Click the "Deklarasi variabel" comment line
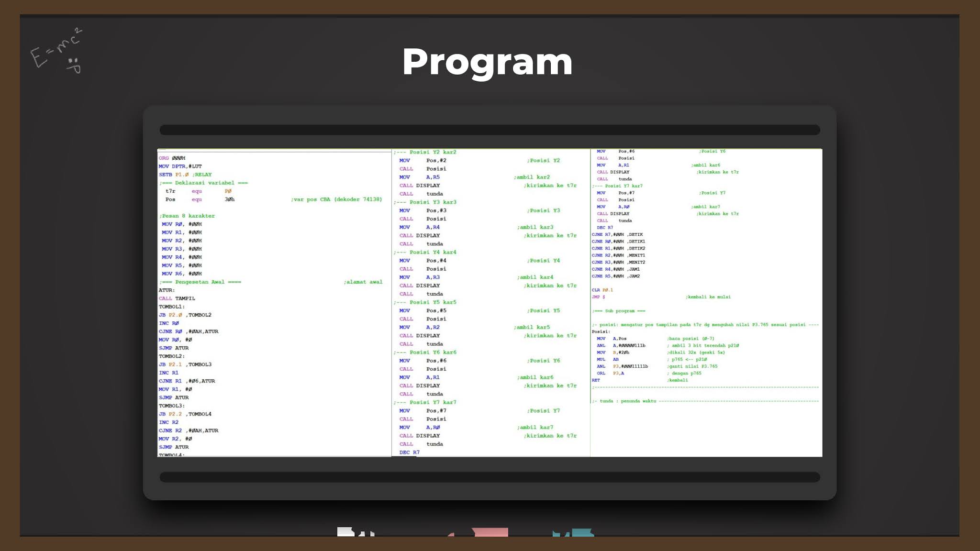Screen dimensions: 980x551 pyautogui.click(x=204, y=183)
